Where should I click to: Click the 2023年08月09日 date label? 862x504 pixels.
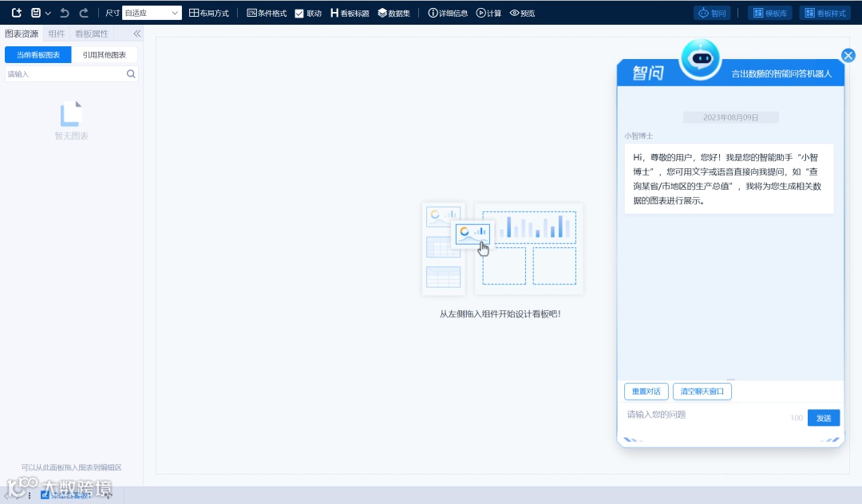click(x=730, y=117)
